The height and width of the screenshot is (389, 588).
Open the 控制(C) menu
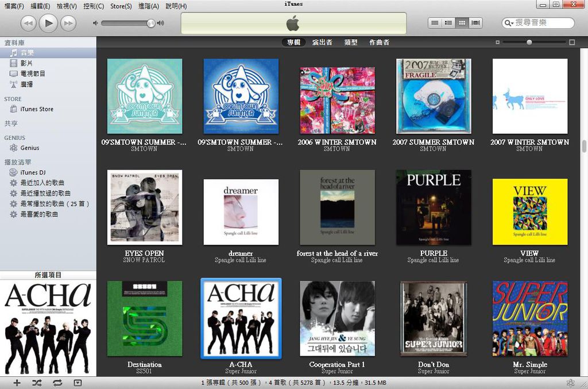94,6
